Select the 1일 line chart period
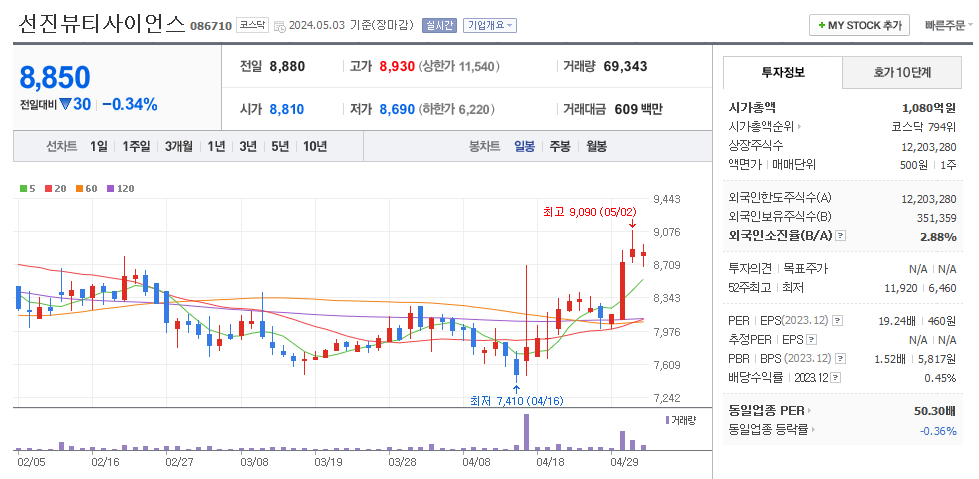The image size is (979, 479). coord(99,147)
